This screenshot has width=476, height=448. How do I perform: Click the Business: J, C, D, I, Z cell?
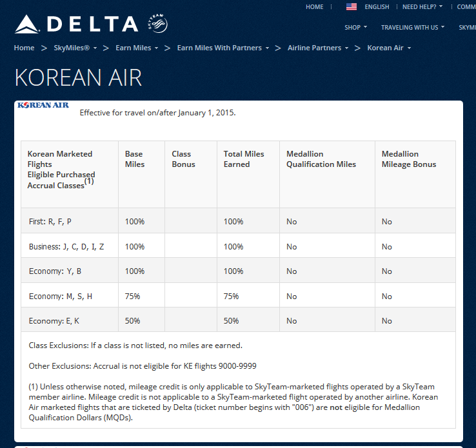(x=66, y=247)
